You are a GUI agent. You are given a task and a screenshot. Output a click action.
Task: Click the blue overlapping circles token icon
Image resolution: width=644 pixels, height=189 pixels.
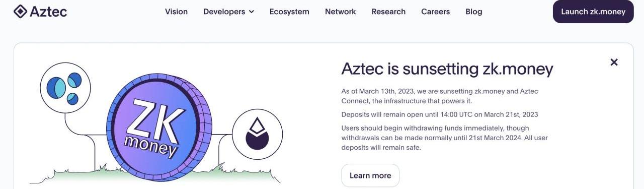[65, 88]
